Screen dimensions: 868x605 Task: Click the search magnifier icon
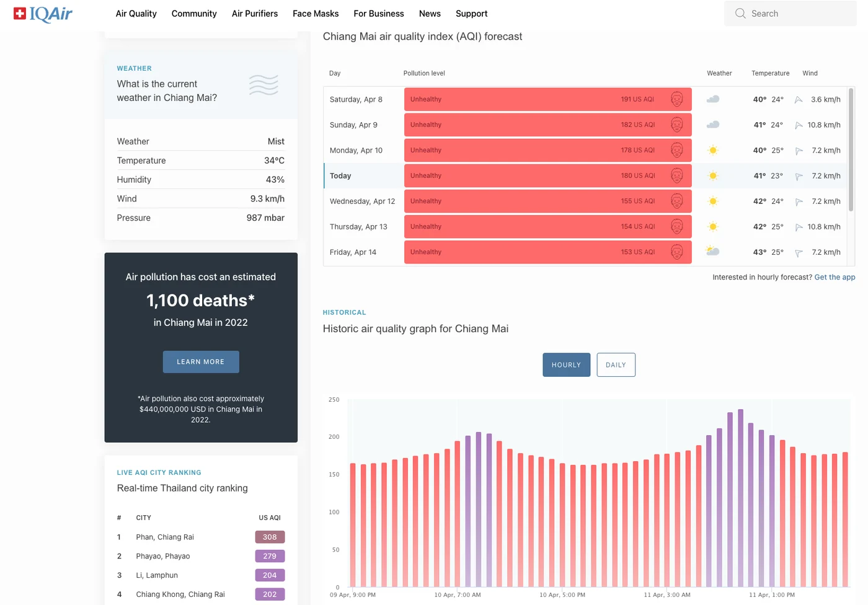[x=740, y=14]
